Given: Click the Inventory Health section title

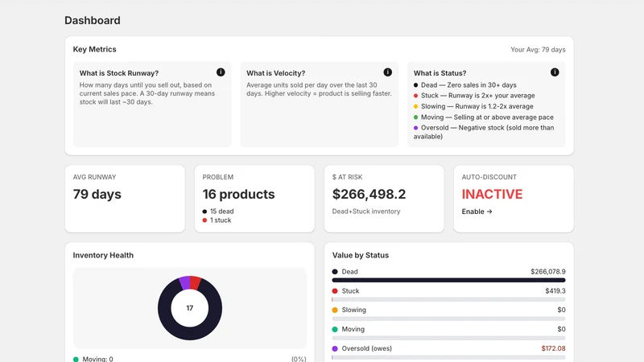Looking at the screenshot, I should pyautogui.click(x=103, y=255).
